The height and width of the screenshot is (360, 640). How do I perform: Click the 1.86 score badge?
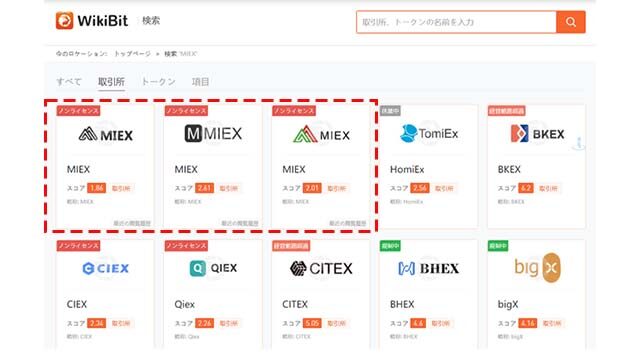[x=96, y=188]
